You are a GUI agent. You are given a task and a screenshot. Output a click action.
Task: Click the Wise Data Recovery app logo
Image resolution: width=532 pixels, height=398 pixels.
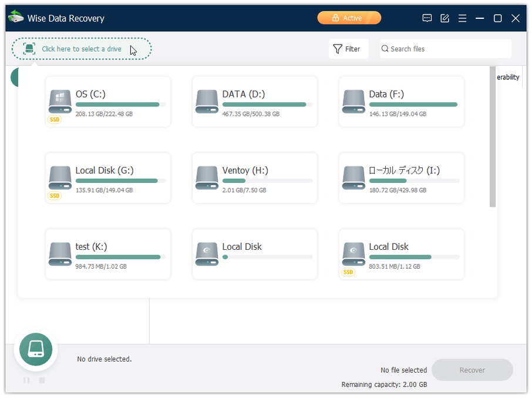click(x=16, y=17)
